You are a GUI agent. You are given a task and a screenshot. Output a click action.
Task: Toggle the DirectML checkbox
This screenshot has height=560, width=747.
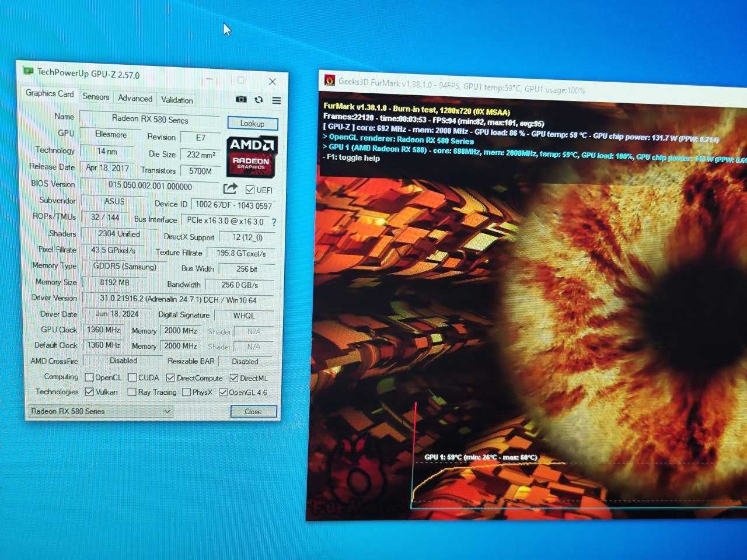click(x=234, y=378)
